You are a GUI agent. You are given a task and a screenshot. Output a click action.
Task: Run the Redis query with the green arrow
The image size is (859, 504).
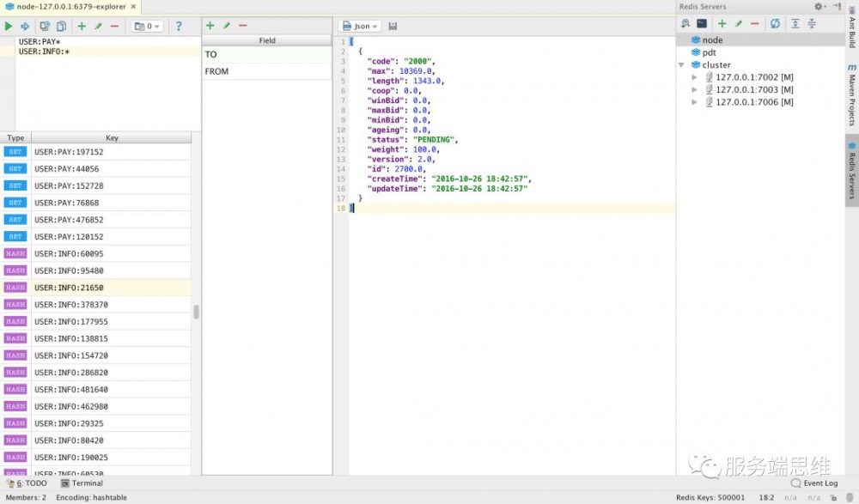pos(8,26)
